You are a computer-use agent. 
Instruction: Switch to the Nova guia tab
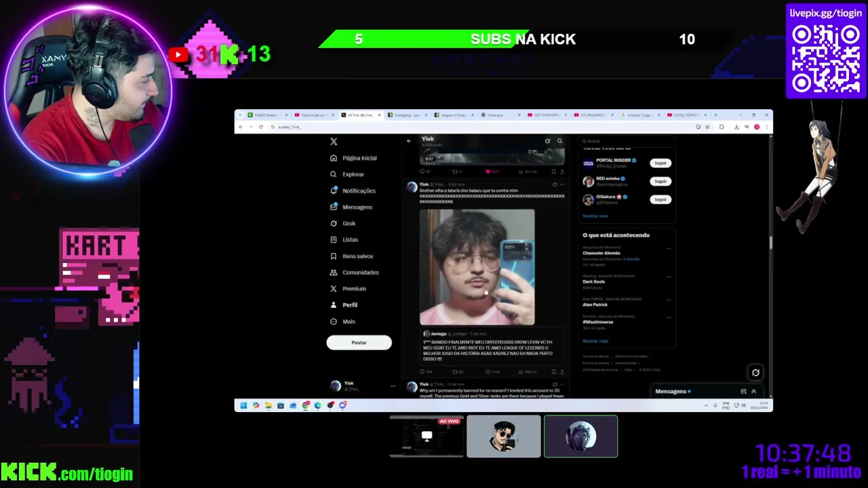pyautogui.click(x=500, y=115)
